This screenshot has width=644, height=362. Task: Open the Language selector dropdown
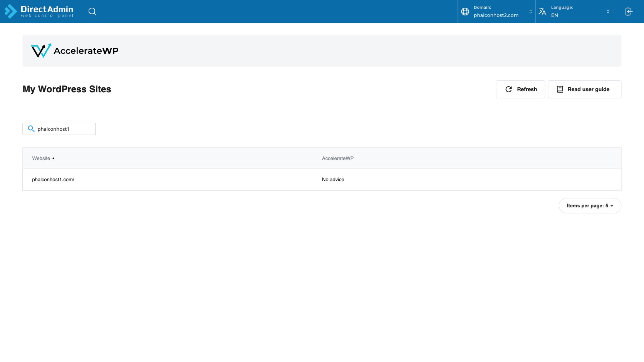574,12
